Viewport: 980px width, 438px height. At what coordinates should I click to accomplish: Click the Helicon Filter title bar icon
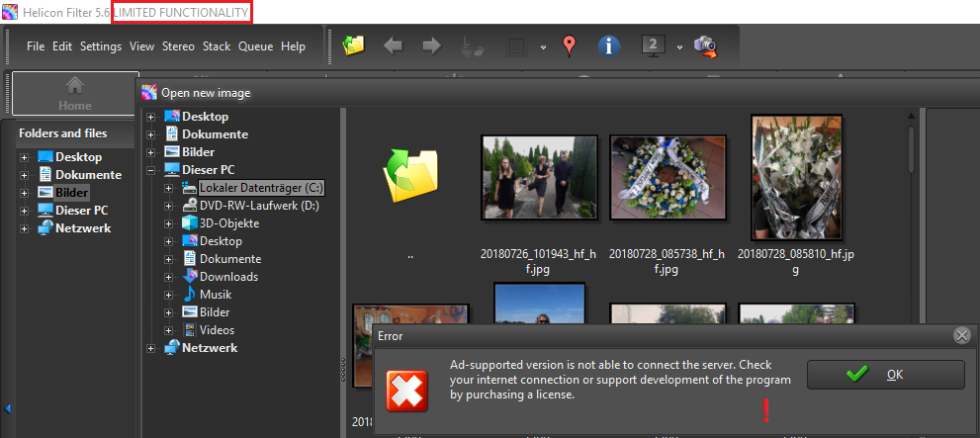point(9,12)
